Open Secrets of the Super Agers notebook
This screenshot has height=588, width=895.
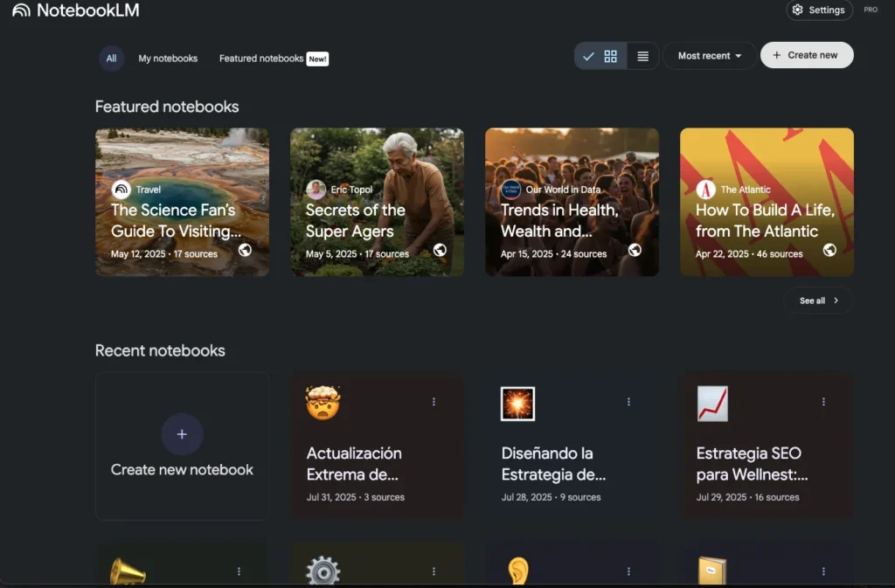pos(377,202)
